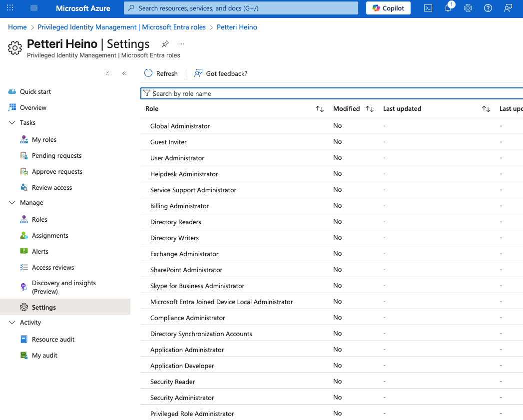This screenshot has width=523, height=420.
Task: Click the feedback person icon in header
Action: tap(508, 8)
